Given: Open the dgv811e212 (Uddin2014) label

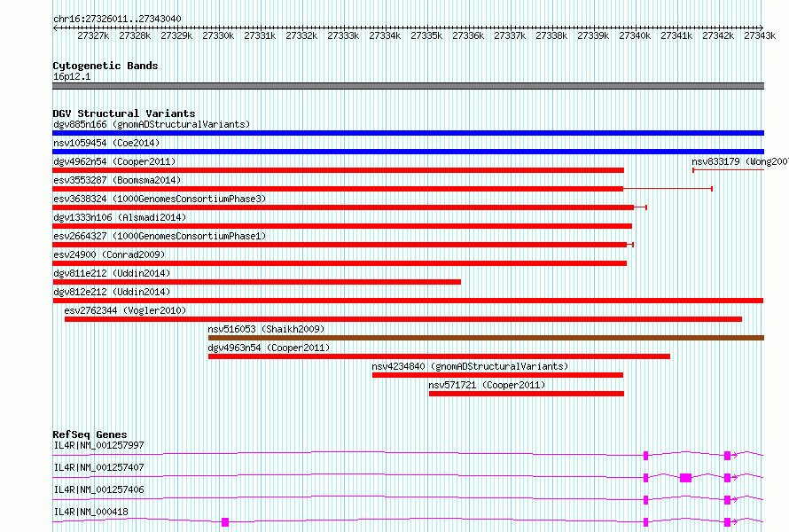Looking at the screenshot, I should [112, 273].
